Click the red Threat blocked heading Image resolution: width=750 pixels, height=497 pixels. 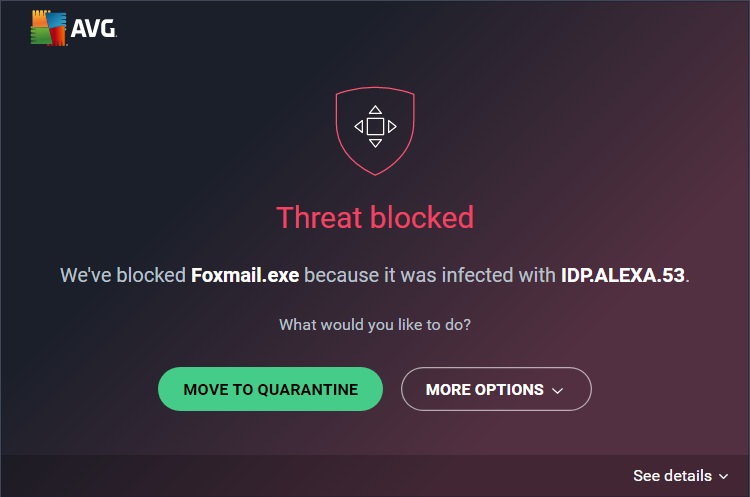tap(375, 217)
